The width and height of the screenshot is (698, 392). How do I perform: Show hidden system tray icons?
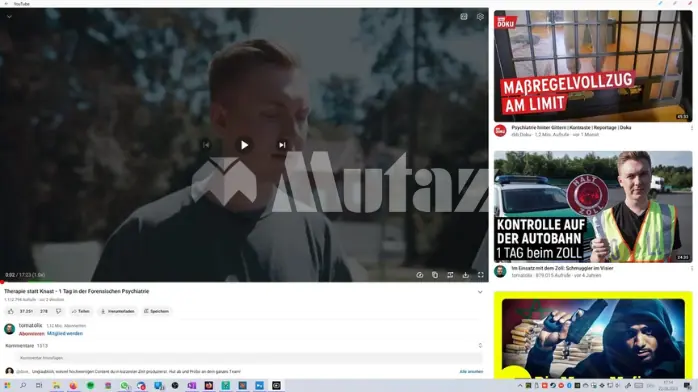(x=520, y=385)
